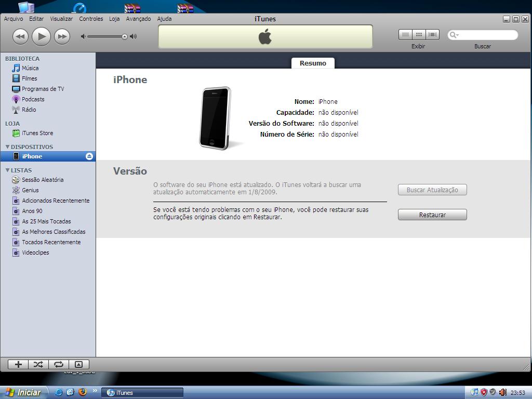Select the Resumo tab
This screenshot has width=532, height=399.
(x=313, y=63)
